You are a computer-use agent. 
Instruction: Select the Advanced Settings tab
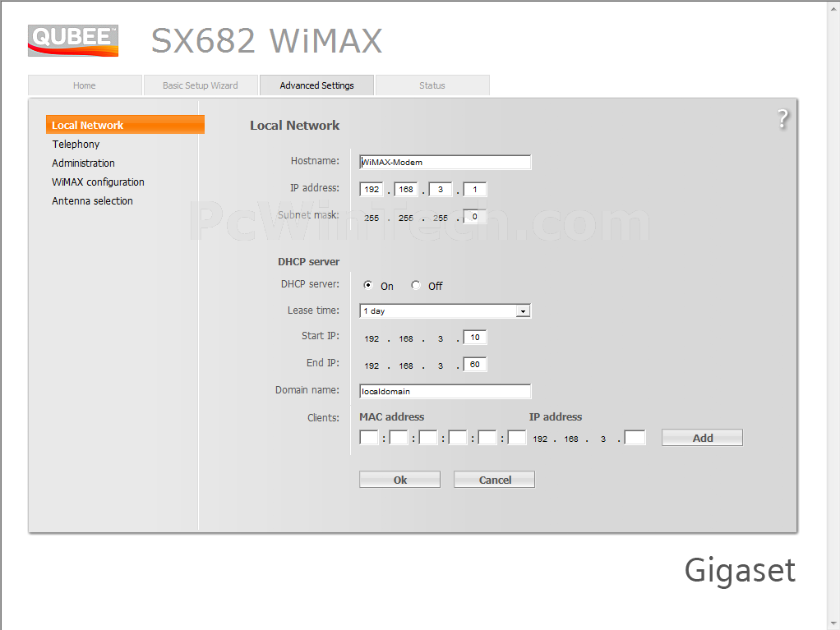coord(316,85)
